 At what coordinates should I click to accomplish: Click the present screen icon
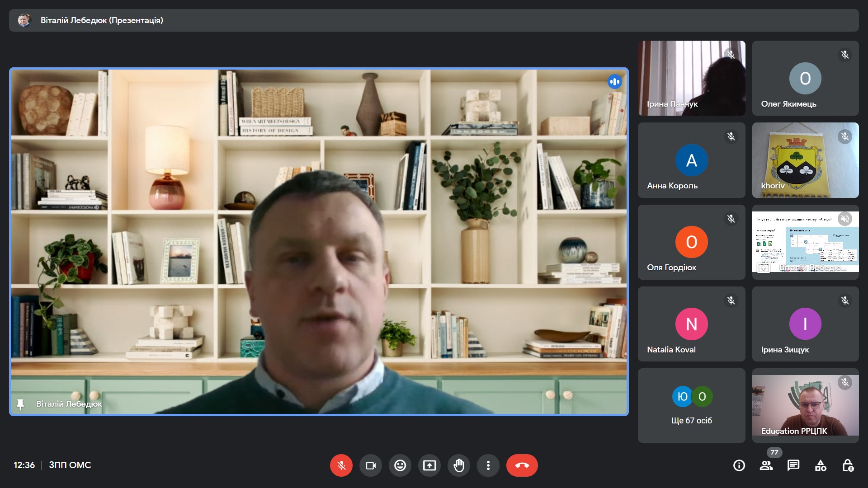(429, 465)
